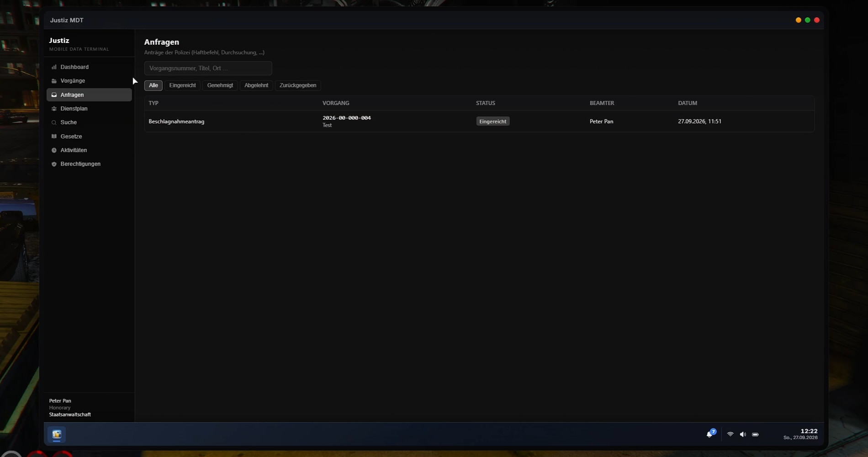
Task: Click the Gesetze book icon
Action: point(54,136)
